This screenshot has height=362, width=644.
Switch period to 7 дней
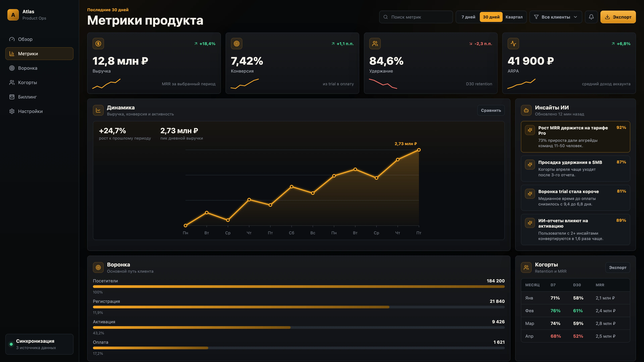(468, 17)
